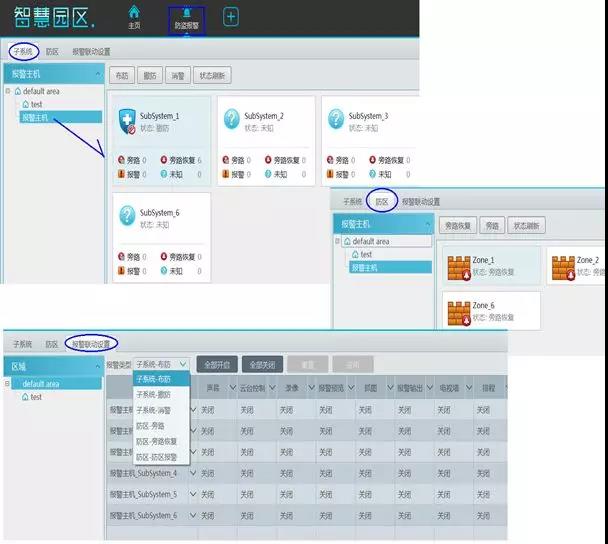
Task: Click the plus add-module icon
Action: pyautogui.click(x=231, y=17)
